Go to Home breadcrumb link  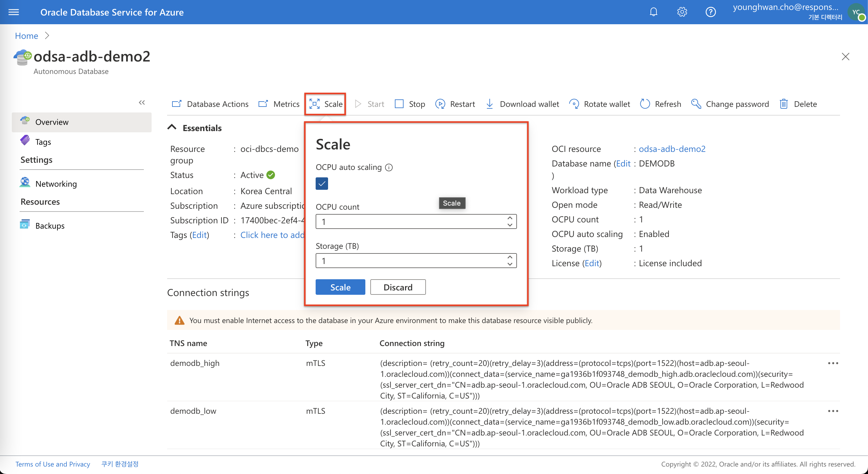(26, 36)
